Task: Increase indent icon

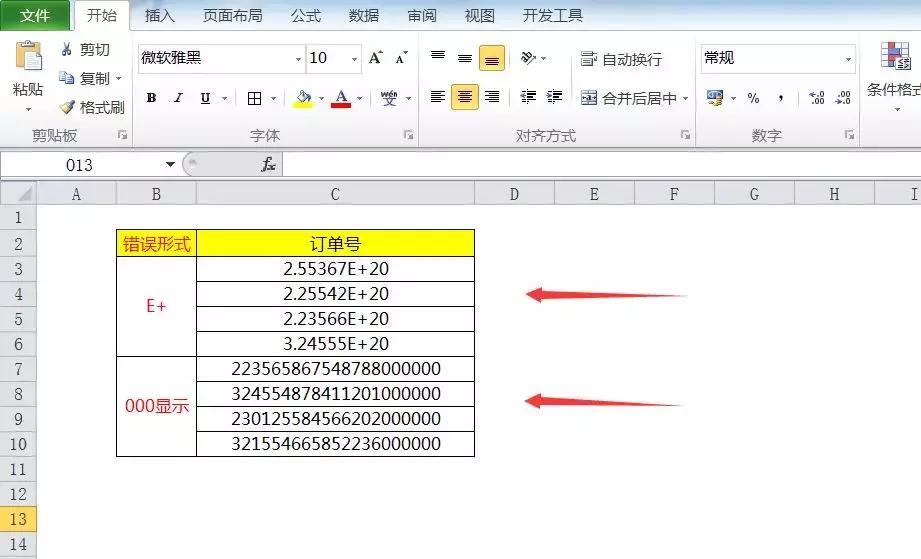Action: [554, 97]
